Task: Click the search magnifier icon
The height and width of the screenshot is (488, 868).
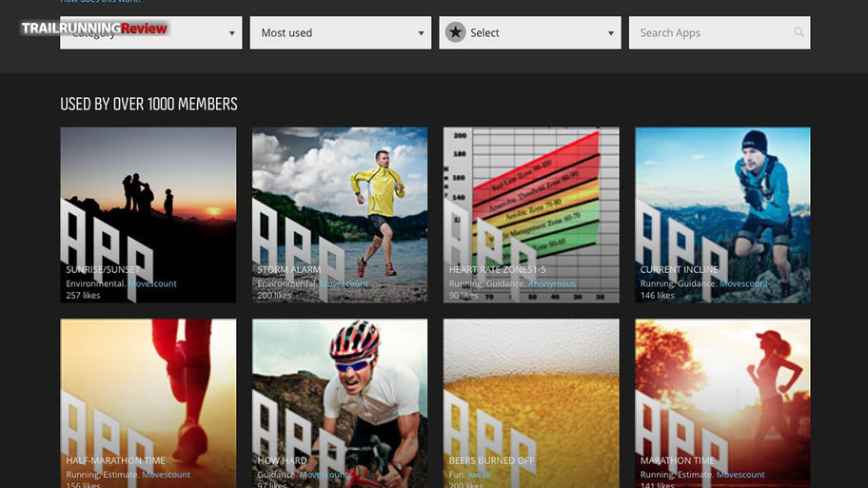Action: click(x=799, y=32)
